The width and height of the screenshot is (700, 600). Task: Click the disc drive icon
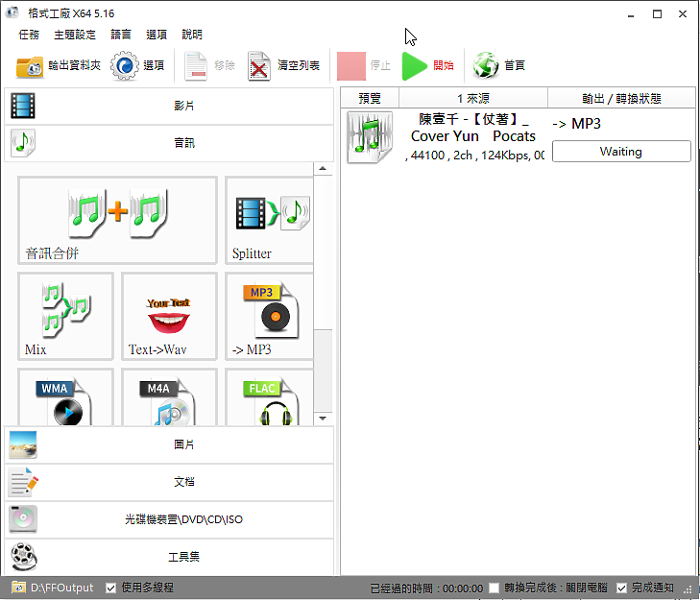click(x=23, y=519)
